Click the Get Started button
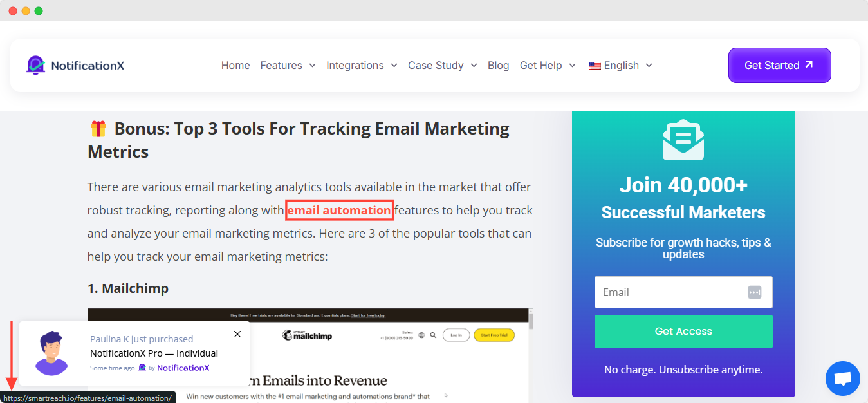The width and height of the screenshot is (868, 403). coord(779,65)
